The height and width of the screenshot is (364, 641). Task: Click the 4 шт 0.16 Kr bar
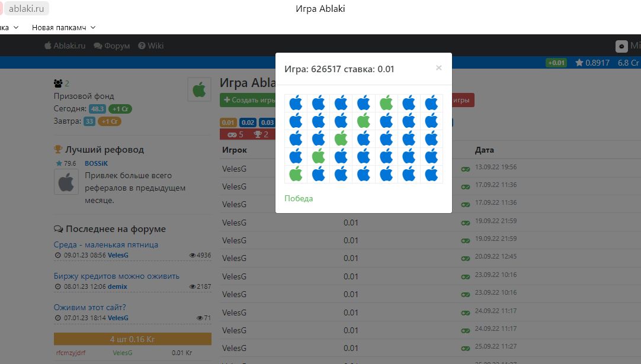(133, 339)
